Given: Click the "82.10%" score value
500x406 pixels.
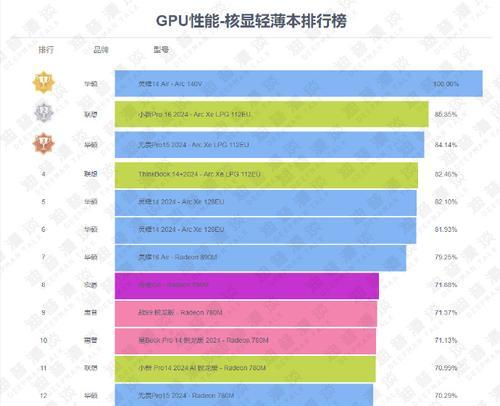Looking at the screenshot, I should pyautogui.click(x=446, y=202).
